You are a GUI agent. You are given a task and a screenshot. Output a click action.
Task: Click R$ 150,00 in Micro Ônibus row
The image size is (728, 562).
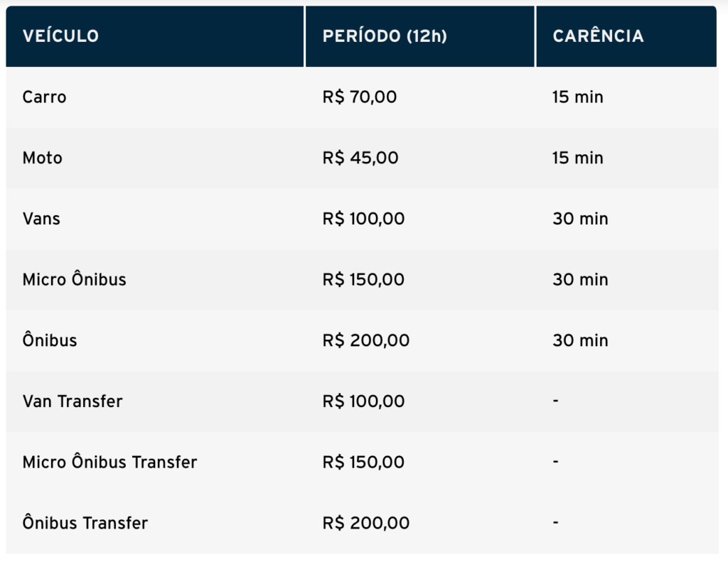pyautogui.click(x=363, y=280)
